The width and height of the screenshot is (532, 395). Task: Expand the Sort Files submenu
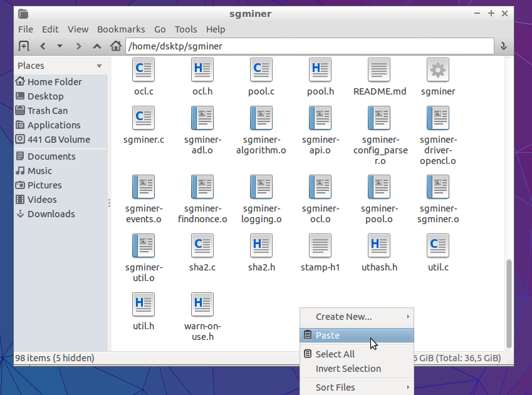pyautogui.click(x=356, y=387)
